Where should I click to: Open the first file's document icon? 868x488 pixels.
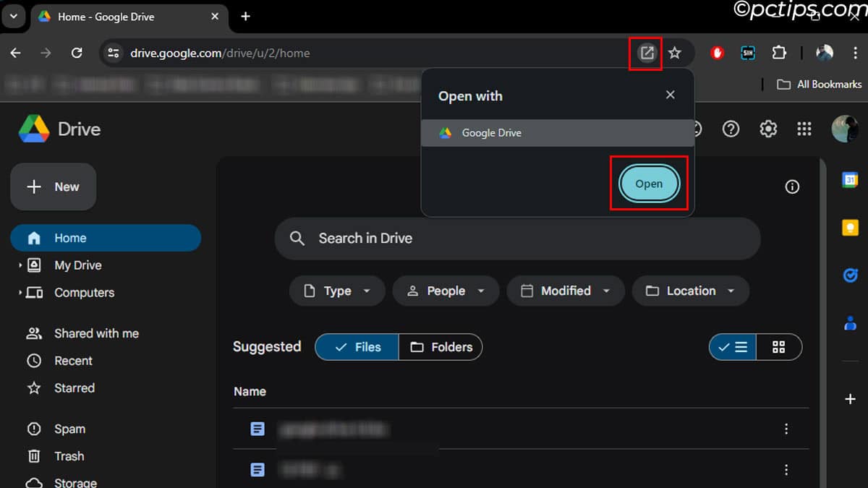coord(258,429)
